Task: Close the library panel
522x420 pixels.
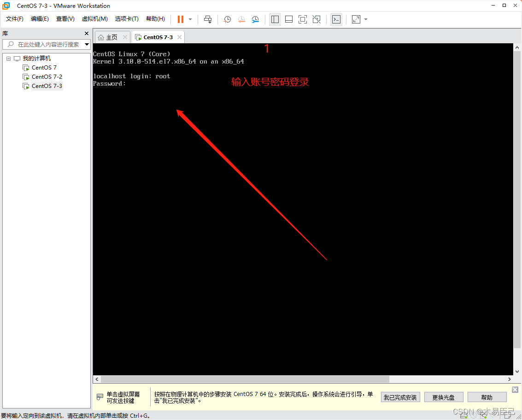Action: click(x=87, y=33)
